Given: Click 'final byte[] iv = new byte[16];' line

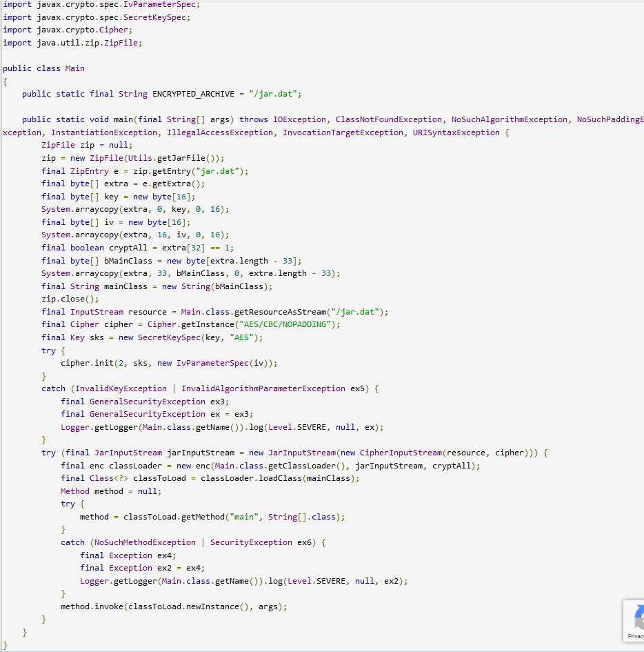Looking at the screenshot, I should pos(116,222).
